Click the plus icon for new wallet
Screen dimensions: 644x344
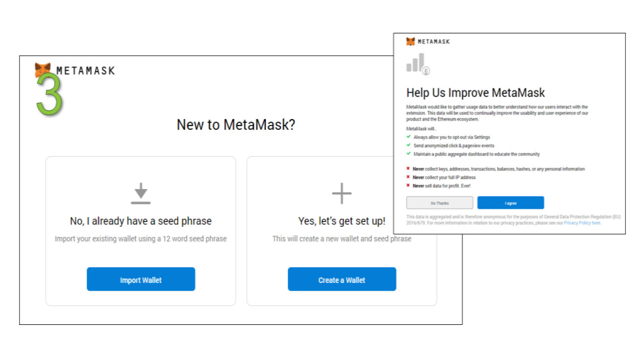coord(342,193)
